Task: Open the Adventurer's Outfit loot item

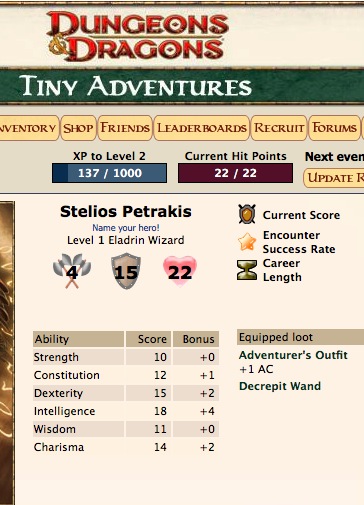Action: point(293,355)
